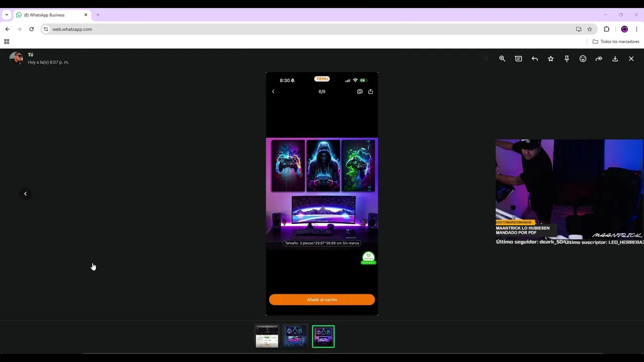Go back in Chrome browser
This screenshot has height=362, width=644.
click(7, 29)
